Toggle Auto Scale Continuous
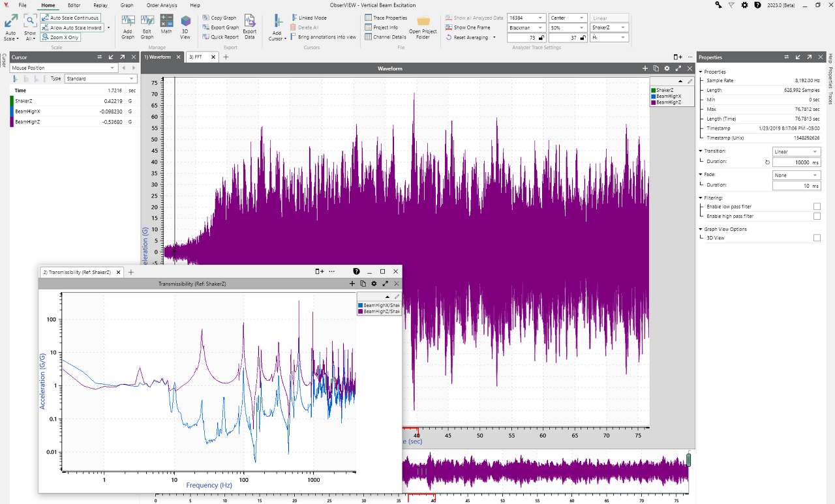The image size is (835, 504). point(70,18)
